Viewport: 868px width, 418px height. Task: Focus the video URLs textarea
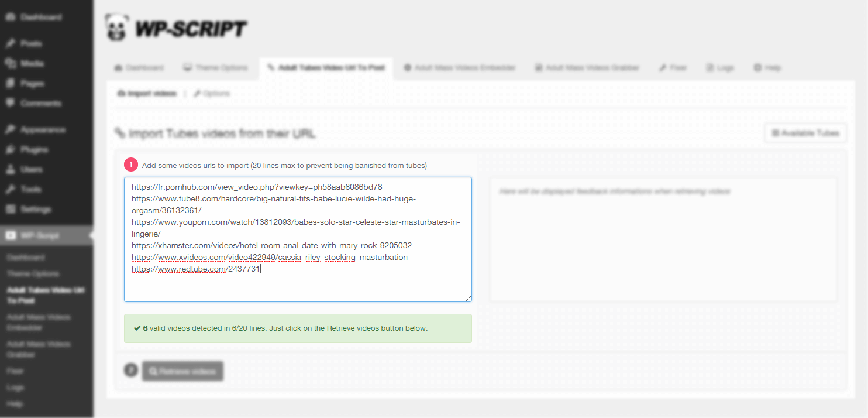coord(298,239)
